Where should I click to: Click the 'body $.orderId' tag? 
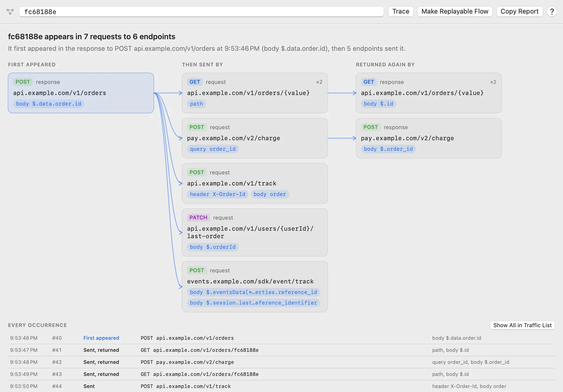[x=213, y=247]
